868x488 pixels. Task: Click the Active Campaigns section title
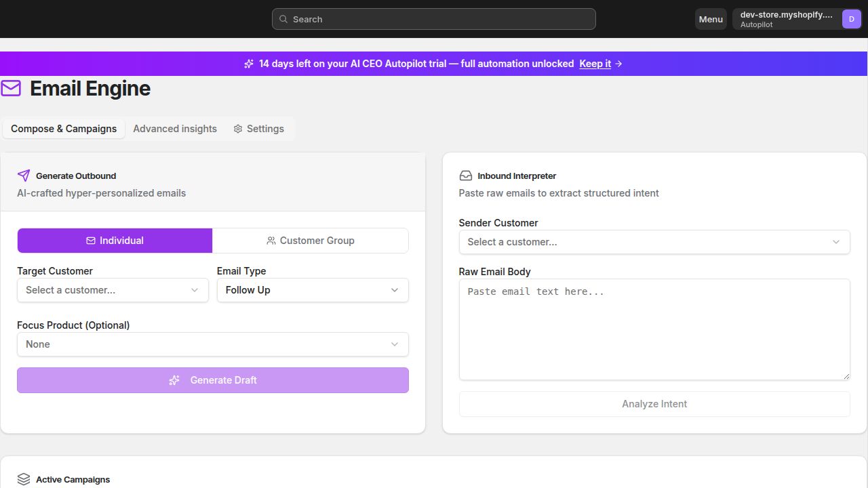click(x=73, y=479)
